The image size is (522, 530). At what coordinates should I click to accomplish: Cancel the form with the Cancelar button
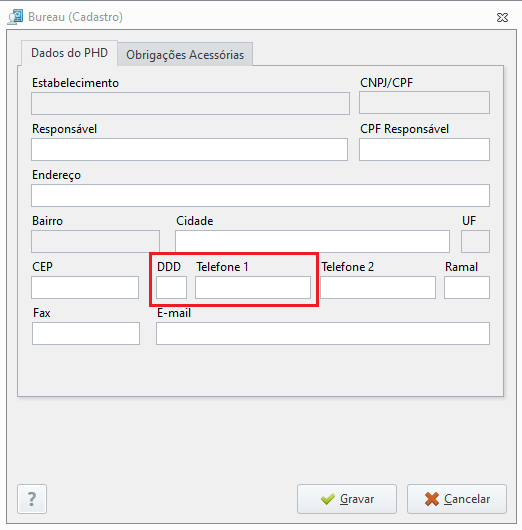pos(457,499)
